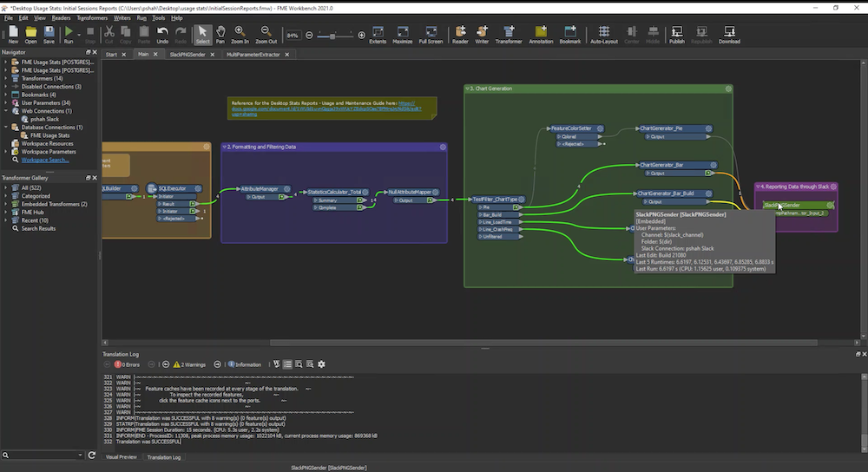Add a Writer to the workspace
Image resolution: width=868 pixels, height=472 pixels.
tap(482, 35)
